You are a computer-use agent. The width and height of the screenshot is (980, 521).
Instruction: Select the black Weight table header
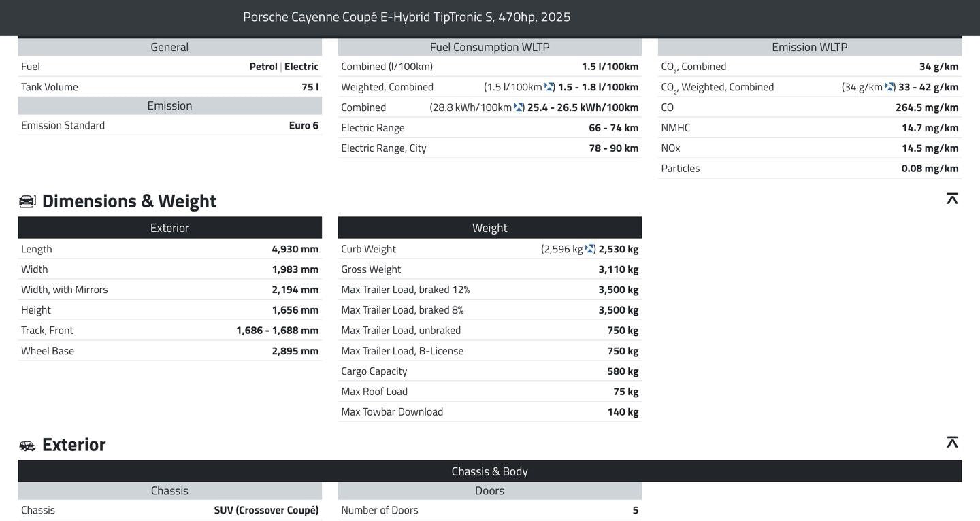(x=489, y=228)
